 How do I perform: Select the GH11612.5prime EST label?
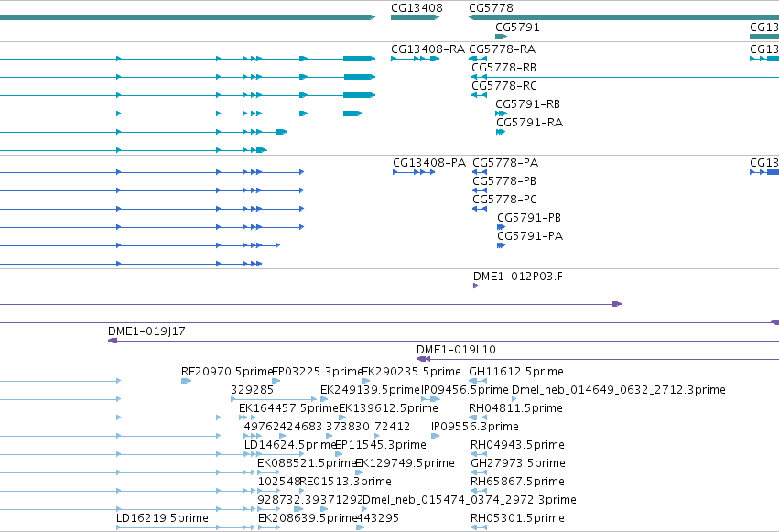pyautogui.click(x=516, y=372)
